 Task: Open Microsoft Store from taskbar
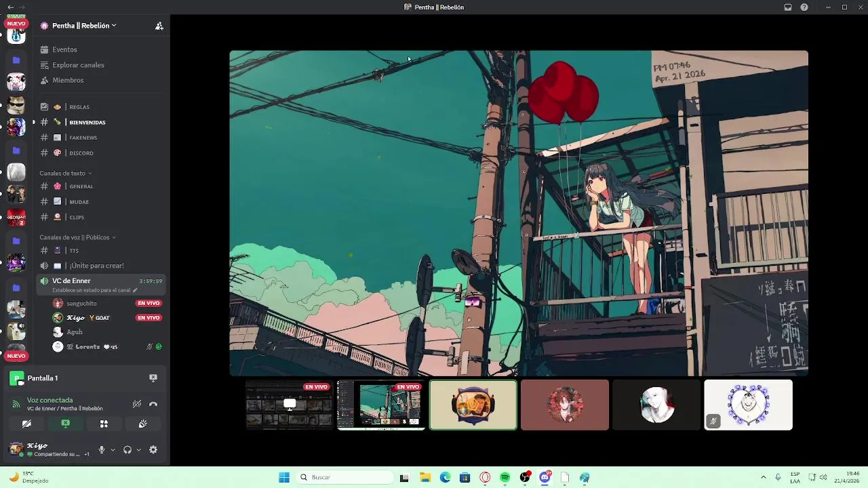click(465, 478)
